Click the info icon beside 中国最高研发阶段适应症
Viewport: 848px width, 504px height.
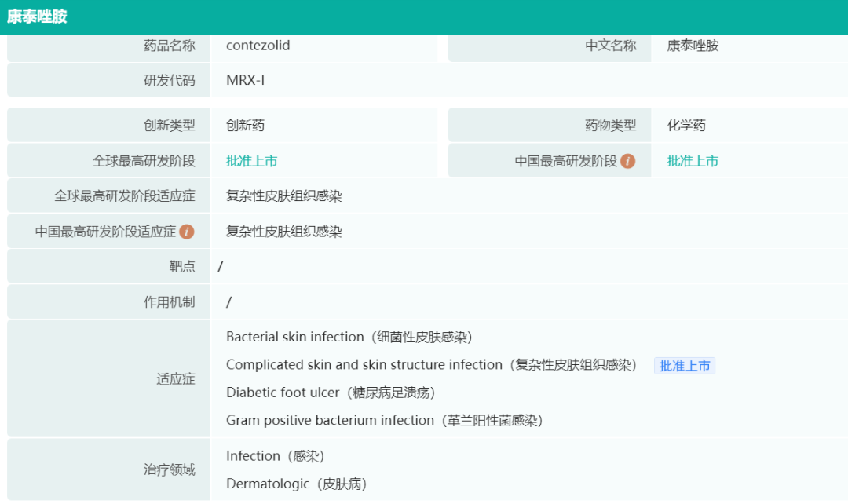(x=187, y=232)
